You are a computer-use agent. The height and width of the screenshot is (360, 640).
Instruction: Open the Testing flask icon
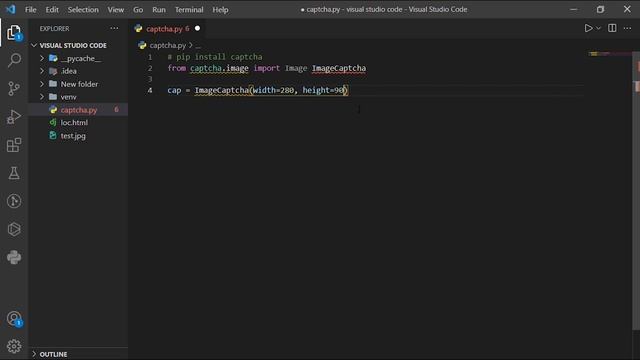(14, 173)
